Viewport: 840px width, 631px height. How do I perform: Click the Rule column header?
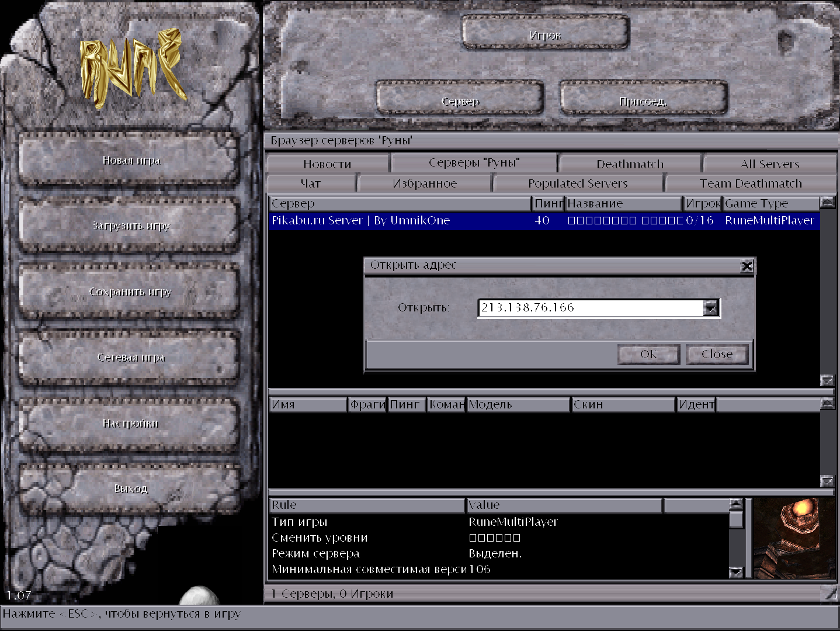click(367, 505)
